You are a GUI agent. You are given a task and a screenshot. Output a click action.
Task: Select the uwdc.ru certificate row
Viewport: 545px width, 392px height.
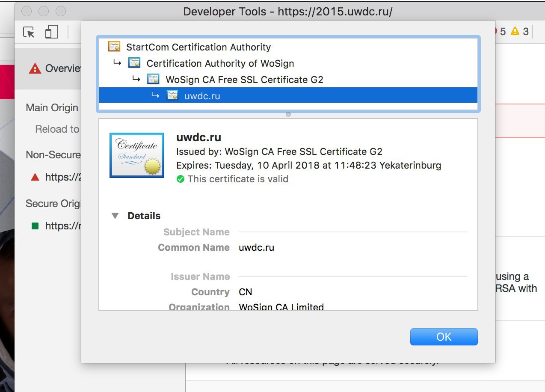tap(288, 96)
